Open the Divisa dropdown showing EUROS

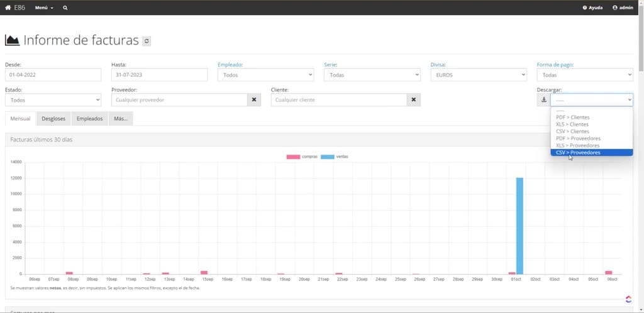pyautogui.click(x=479, y=75)
